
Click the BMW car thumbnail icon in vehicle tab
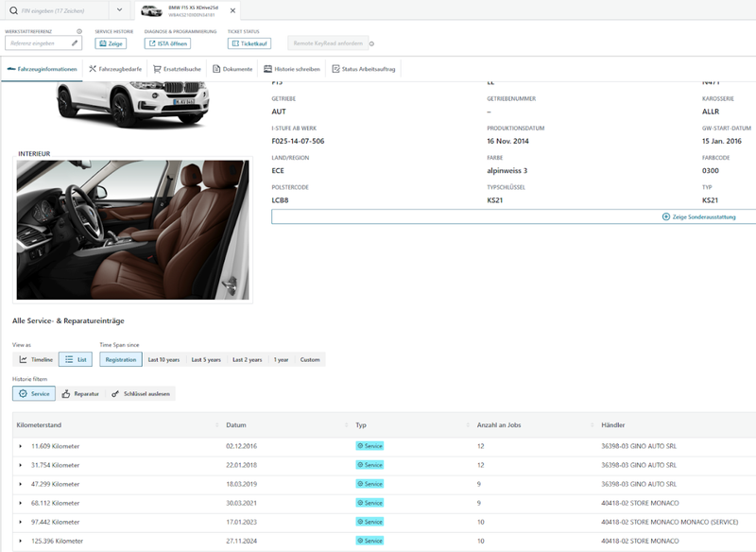pos(151,10)
